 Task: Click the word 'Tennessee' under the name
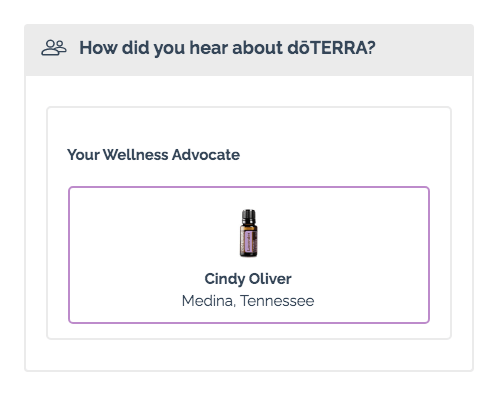pyautogui.click(x=277, y=301)
